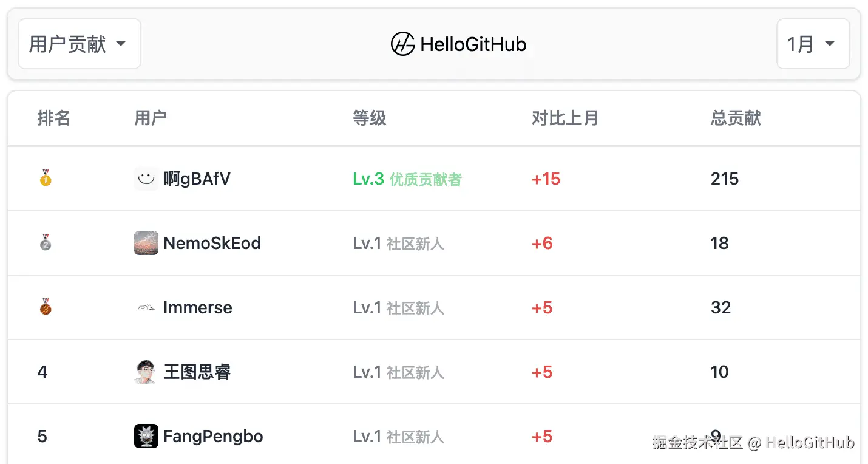The image size is (868, 464).
Task: Click the 对比上月 column header
Action: (x=565, y=118)
